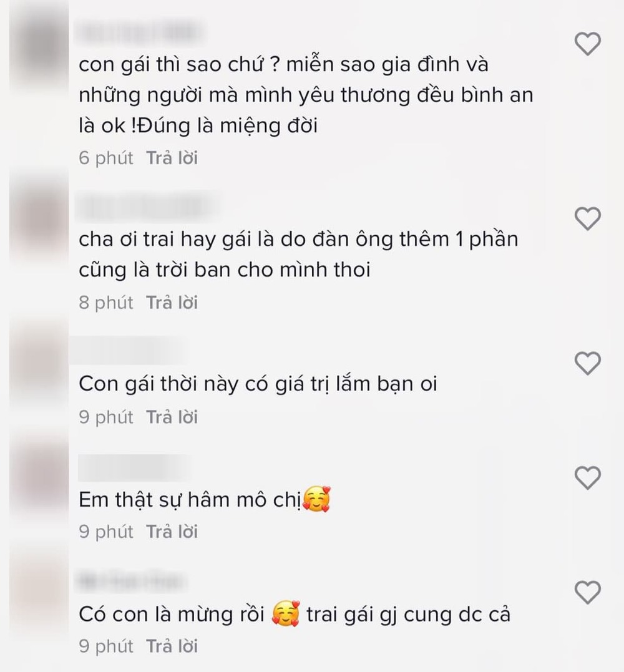Like the comment 'Em thật sự hâm mô chị'

click(x=587, y=477)
